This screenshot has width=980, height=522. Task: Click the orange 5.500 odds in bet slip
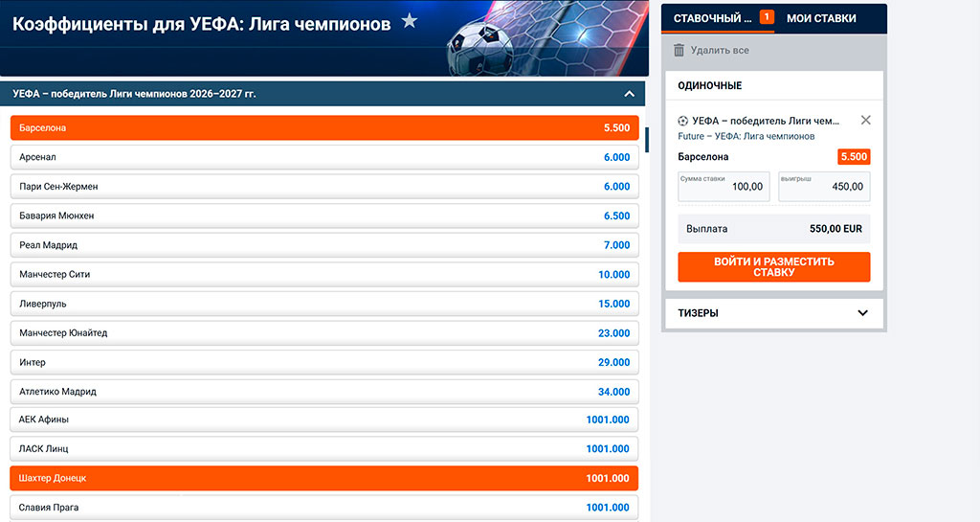[x=854, y=157]
